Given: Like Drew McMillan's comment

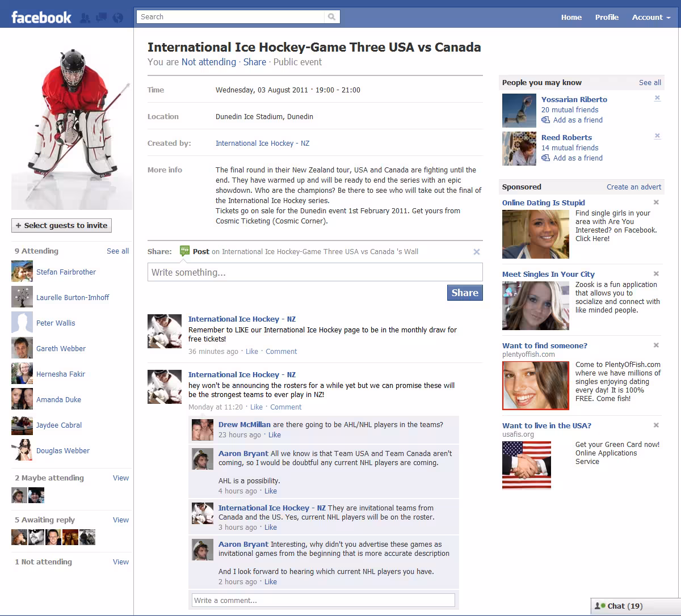Looking at the screenshot, I should (x=275, y=434).
